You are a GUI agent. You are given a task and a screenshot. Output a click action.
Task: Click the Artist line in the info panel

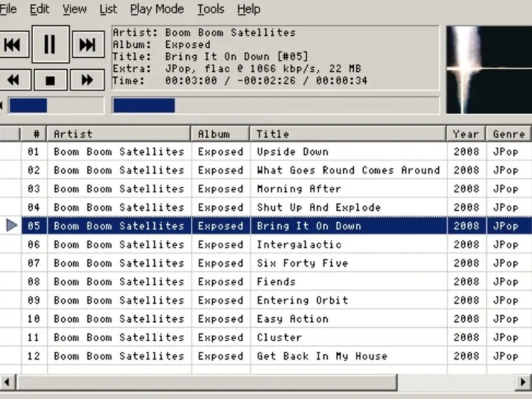click(x=204, y=33)
